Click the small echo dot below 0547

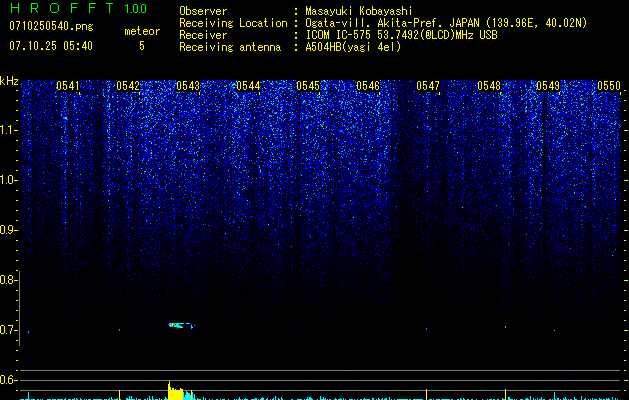[x=426, y=329]
